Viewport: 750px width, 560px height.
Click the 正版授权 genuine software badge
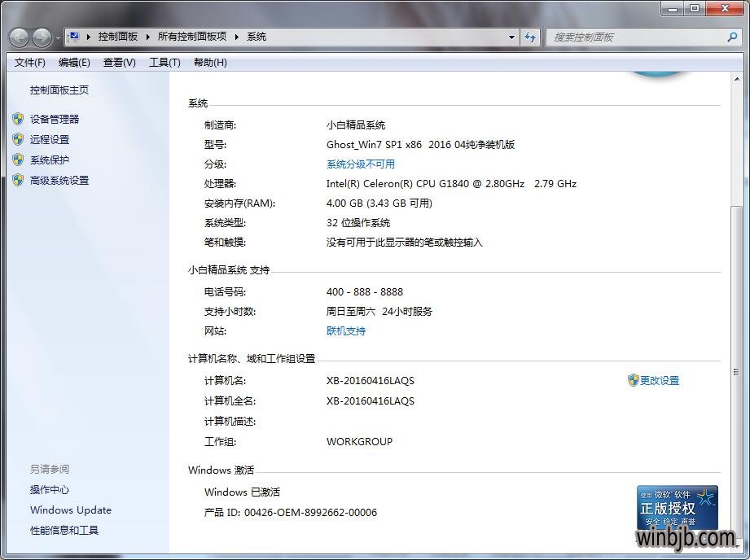tap(678, 508)
